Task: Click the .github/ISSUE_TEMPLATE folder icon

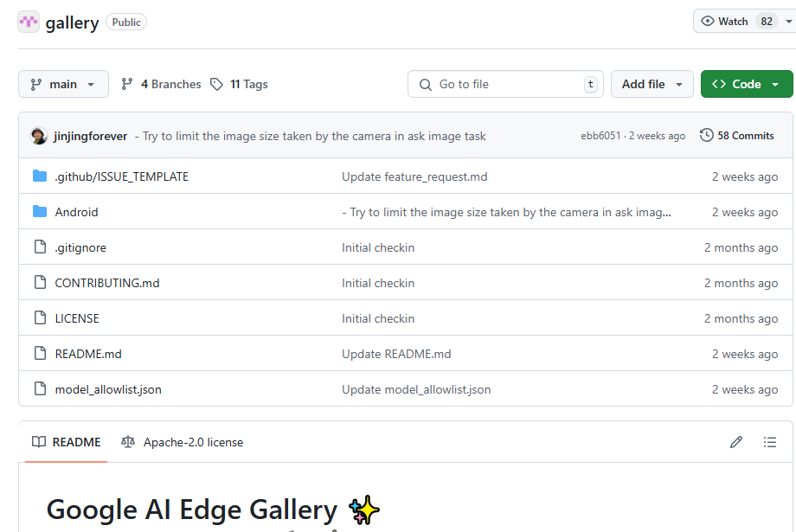Action: pos(40,176)
